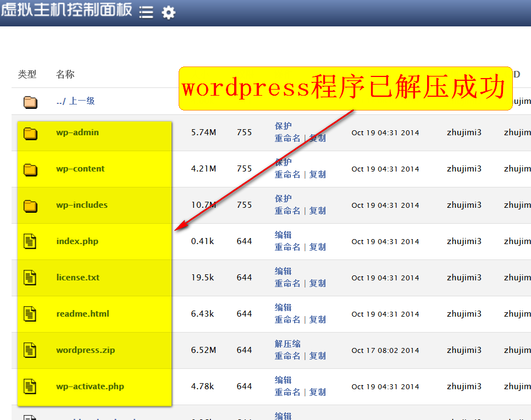Click 保护 for wp-admin folder

click(283, 126)
